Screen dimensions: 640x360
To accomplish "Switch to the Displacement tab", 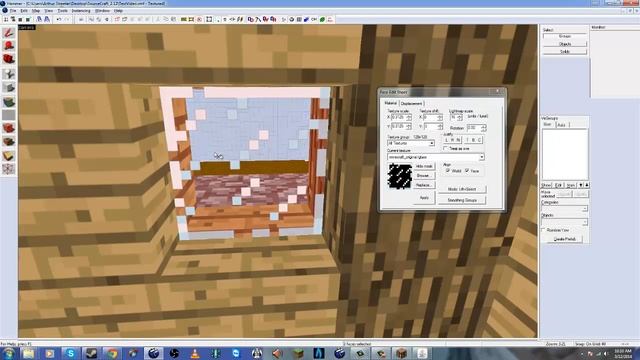I will click(x=411, y=104).
